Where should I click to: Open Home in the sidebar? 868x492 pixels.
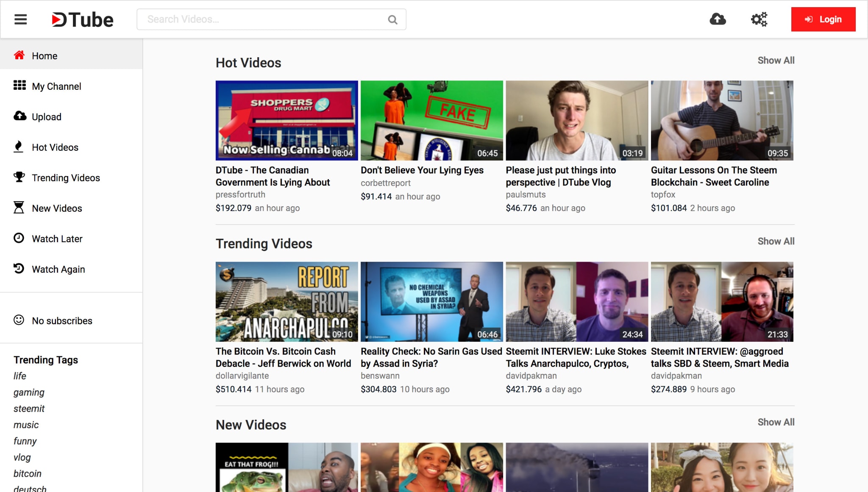pyautogui.click(x=71, y=55)
